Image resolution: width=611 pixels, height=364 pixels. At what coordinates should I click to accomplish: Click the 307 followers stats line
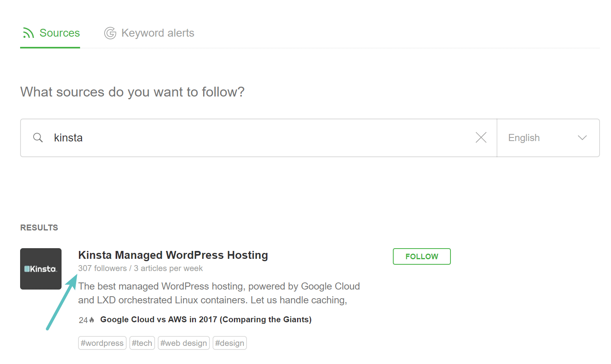coord(140,268)
